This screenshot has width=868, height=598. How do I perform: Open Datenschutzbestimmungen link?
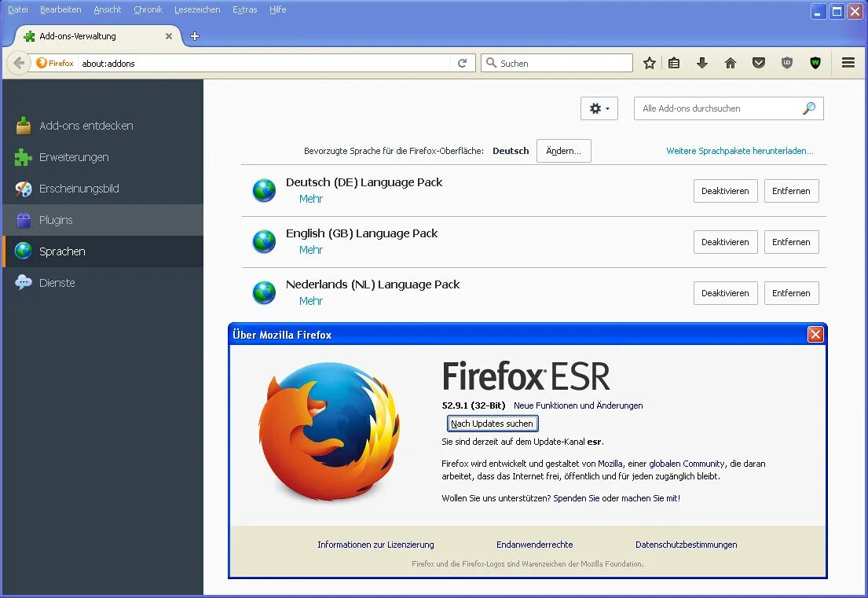(x=686, y=545)
